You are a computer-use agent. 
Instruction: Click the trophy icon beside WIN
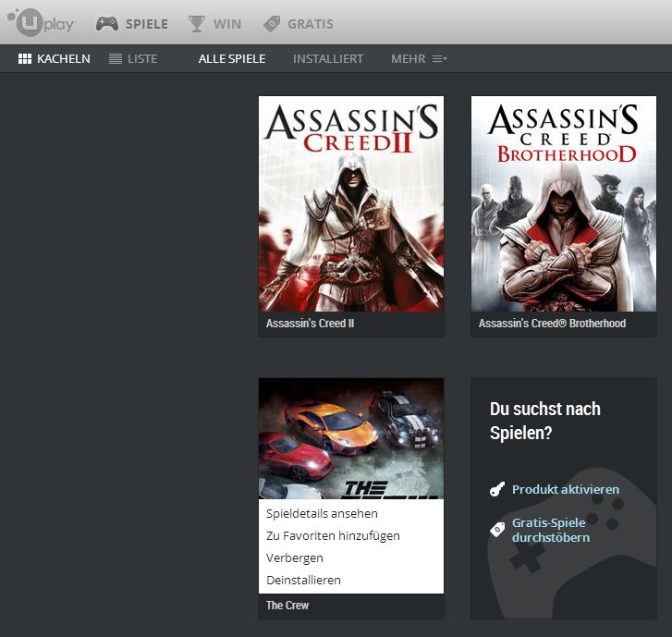point(196,24)
